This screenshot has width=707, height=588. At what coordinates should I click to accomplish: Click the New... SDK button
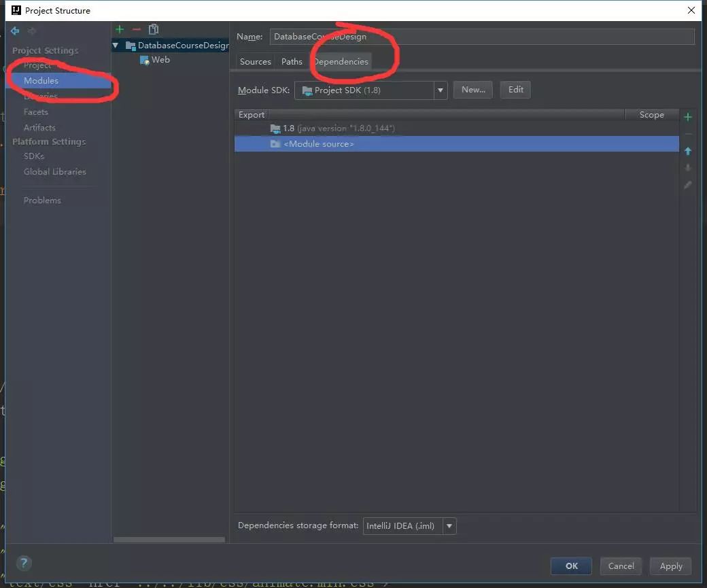click(x=473, y=90)
